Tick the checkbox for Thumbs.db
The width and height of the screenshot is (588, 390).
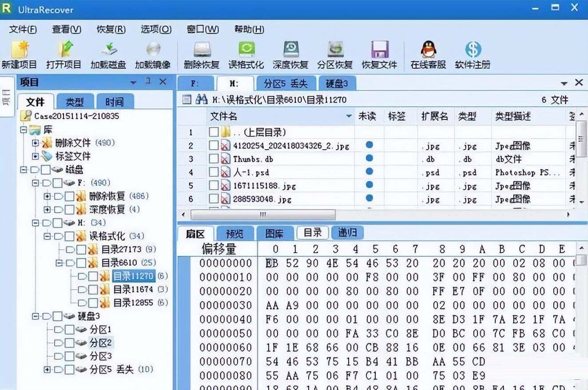click(x=214, y=159)
